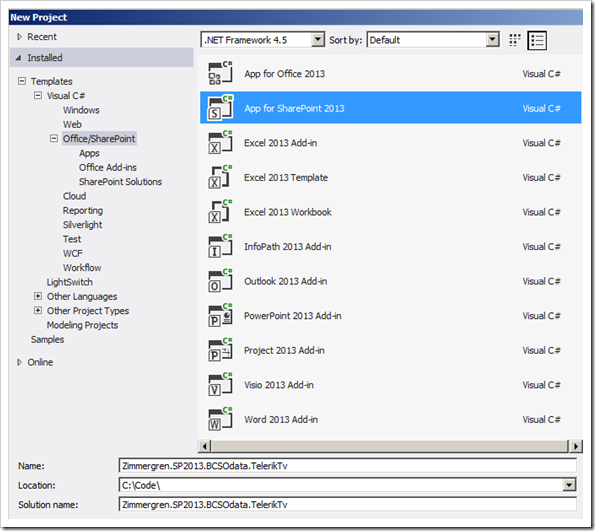Choose the Project 2013 Add-in name

tap(284, 350)
